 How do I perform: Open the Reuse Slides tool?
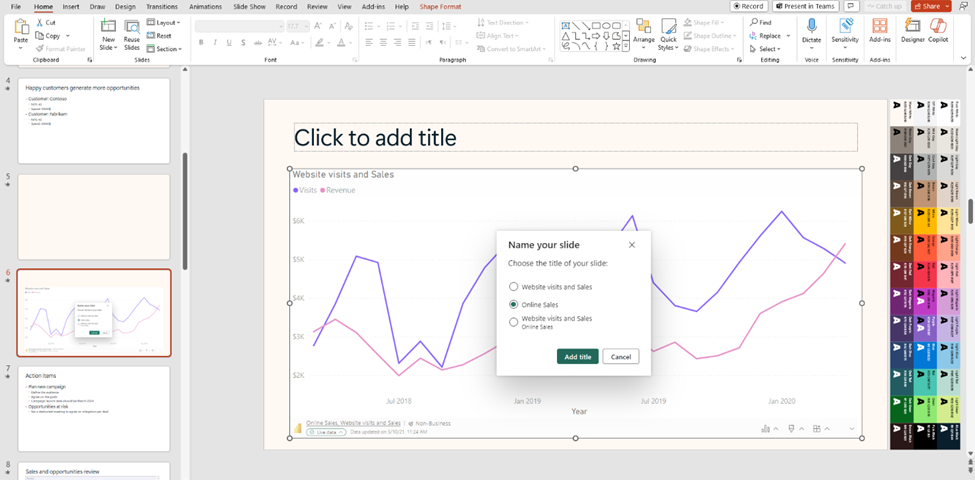coord(132,26)
